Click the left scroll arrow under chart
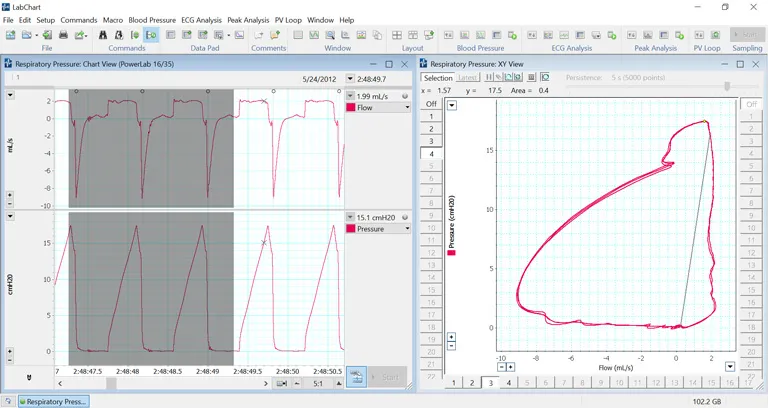The width and height of the screenshot is (768, 408). coord(60,384)
